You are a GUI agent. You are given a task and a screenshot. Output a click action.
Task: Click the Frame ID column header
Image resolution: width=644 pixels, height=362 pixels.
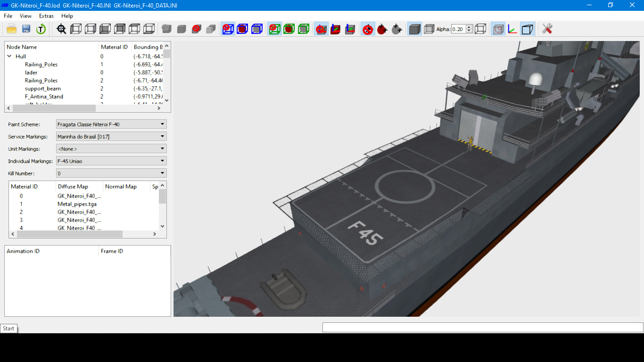coord(134,251)
